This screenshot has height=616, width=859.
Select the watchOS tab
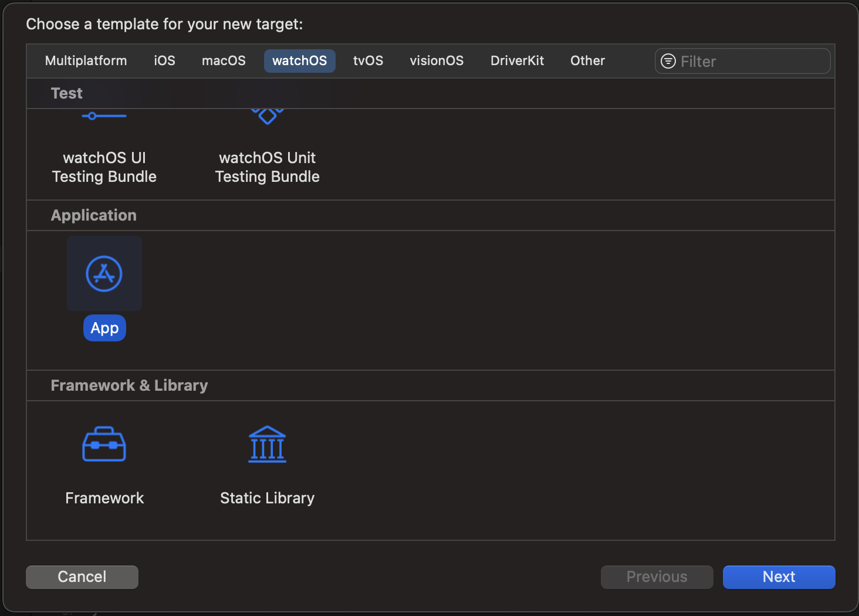click(x=300, y=61)
